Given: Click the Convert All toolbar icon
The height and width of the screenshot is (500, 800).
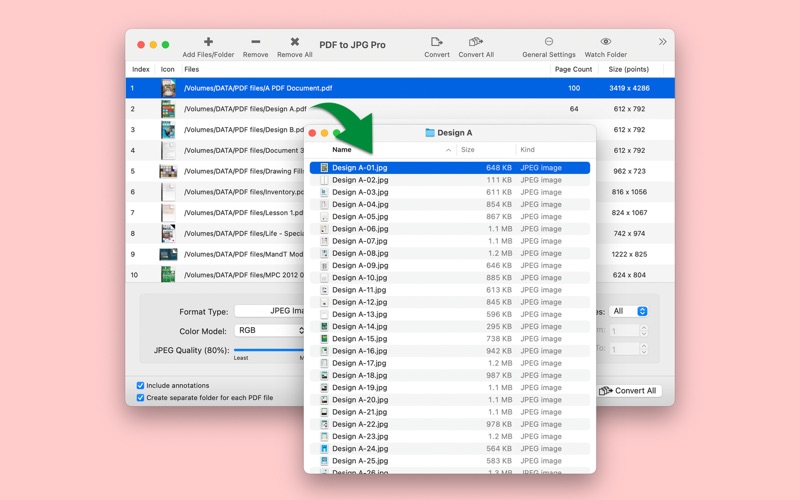Looking at the screenshot, I should (x=476, y=42).
